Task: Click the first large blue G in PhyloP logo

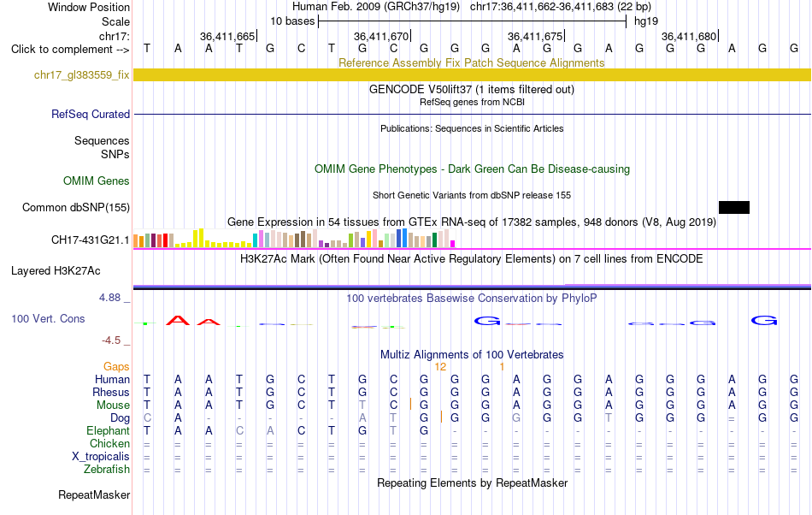Action: (487, 321)
